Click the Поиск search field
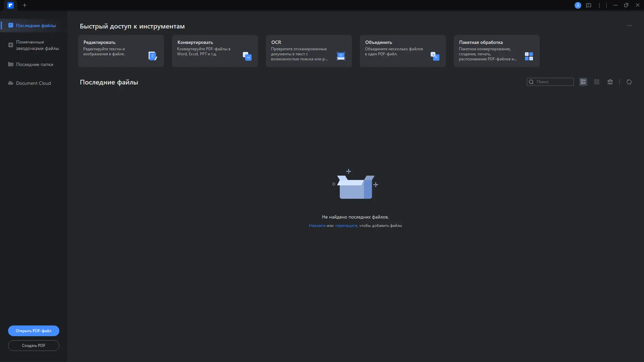644x362 pixels. point(553,82)
